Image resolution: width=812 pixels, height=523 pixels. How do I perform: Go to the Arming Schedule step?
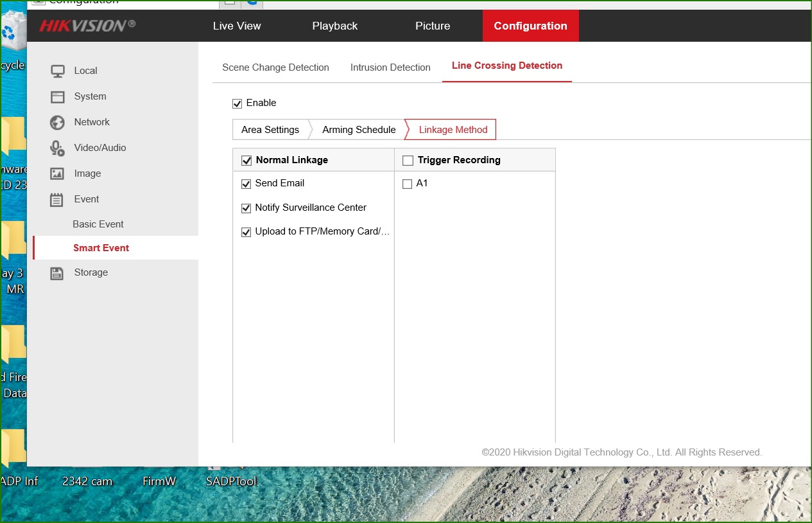coord(359,130)
